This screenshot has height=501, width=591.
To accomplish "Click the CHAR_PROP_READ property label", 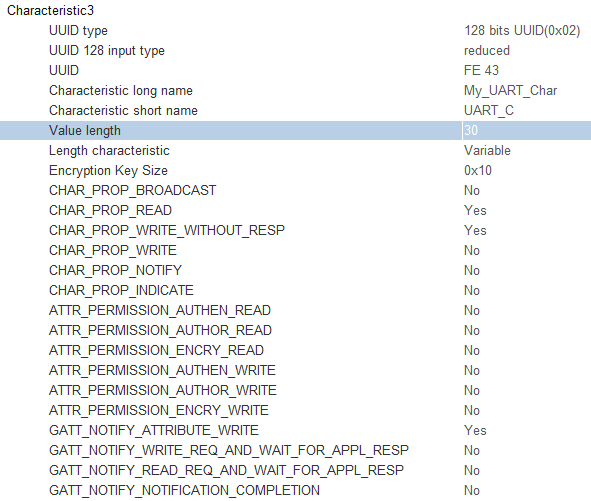I will 110,210.
